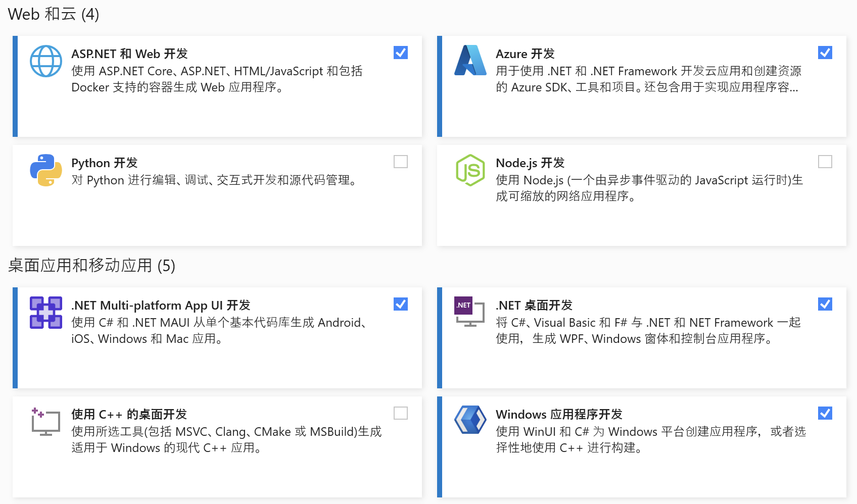The image size is (857, 504).
Task: Enable the Python 开发 workload checkbox
Action: 401,162
